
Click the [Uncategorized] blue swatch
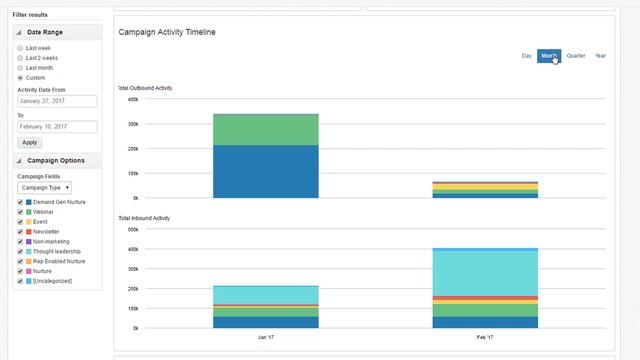point(29,281)
